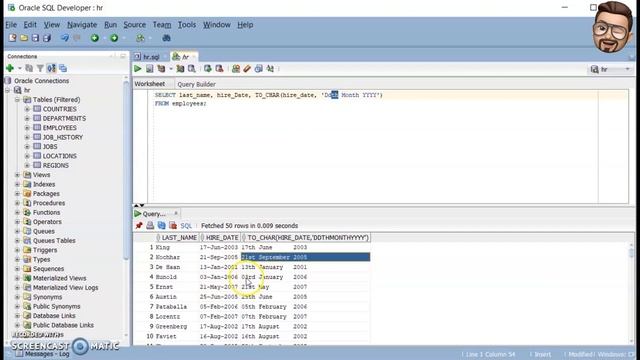Viewport: 640px width, 360px height.
Task: Click the Commit icon in worksheet toolbar
Action: pos(208,69)
